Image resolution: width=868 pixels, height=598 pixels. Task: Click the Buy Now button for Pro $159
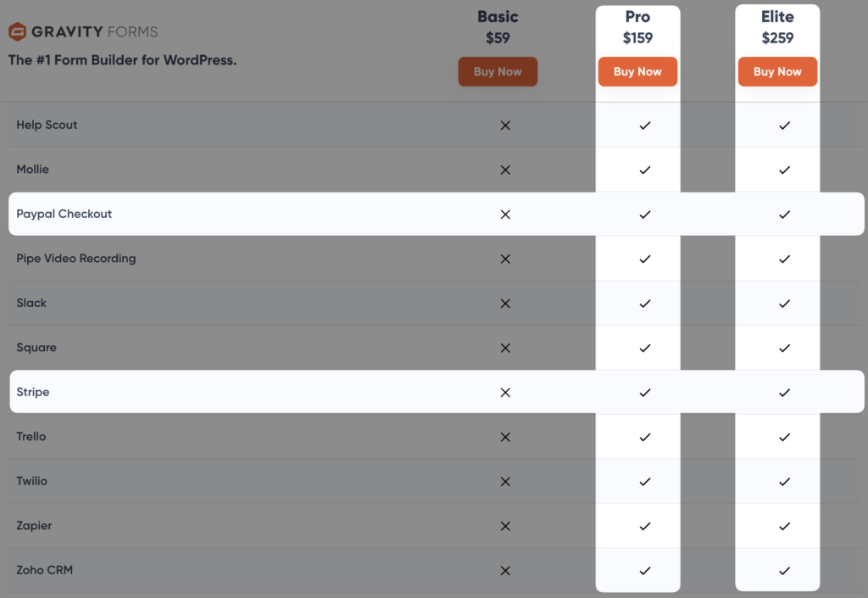coord(637,71)
